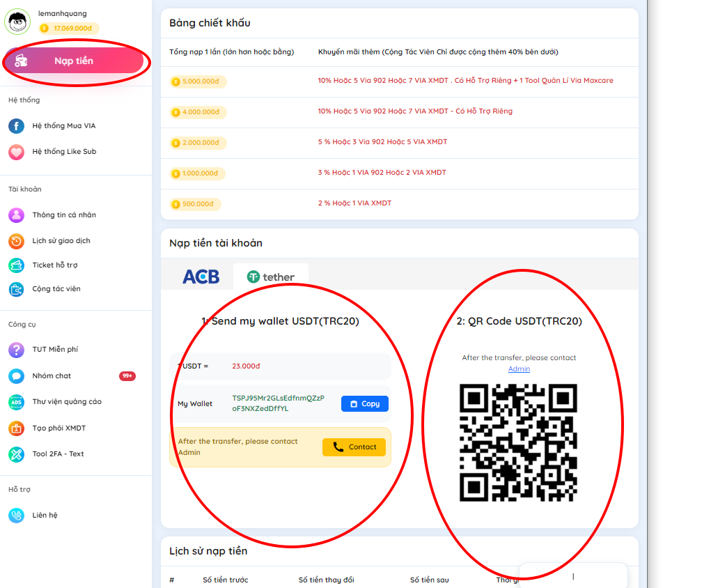718x588 pixels.
Task: Click the Nhóm chat bubble icon
Action: (17, 376)
